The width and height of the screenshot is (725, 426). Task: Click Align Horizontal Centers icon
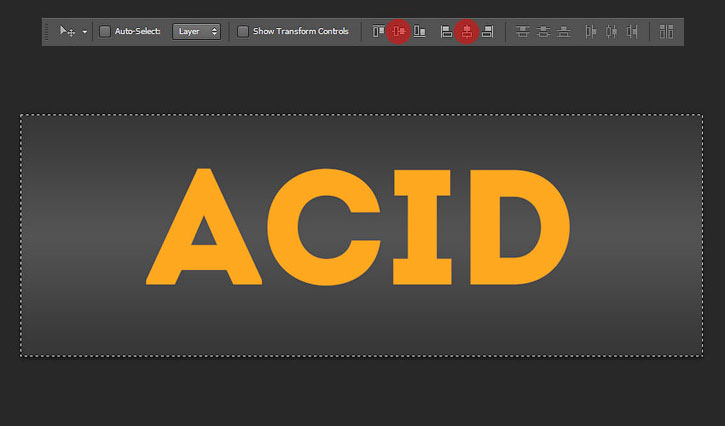[467, 31]
